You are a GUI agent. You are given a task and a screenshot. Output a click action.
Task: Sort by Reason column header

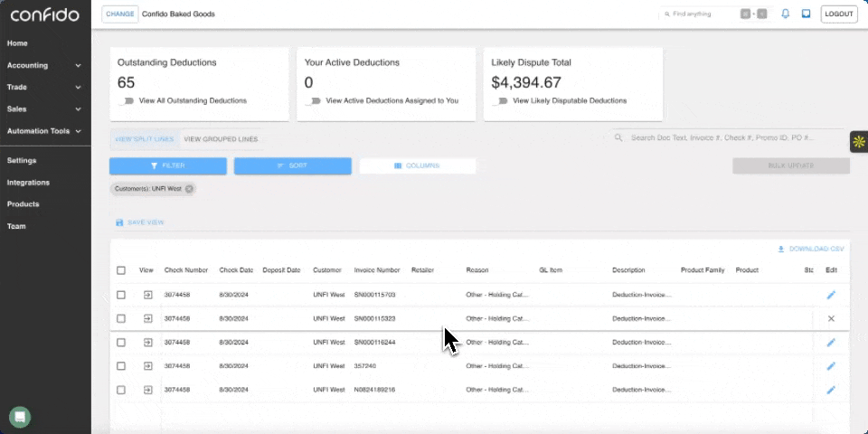coord(477,270)
